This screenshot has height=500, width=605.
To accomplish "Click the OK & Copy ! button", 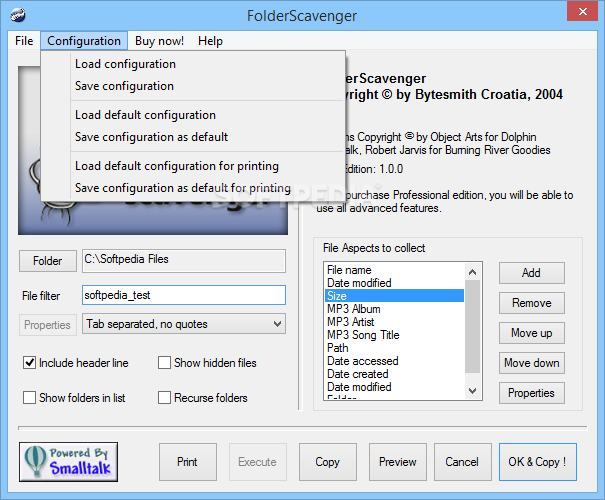I will (537, 462).
